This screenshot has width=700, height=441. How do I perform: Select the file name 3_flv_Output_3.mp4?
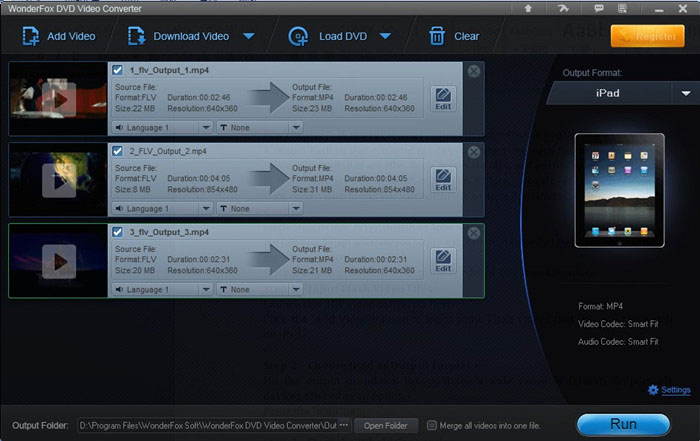pos(169,232)
